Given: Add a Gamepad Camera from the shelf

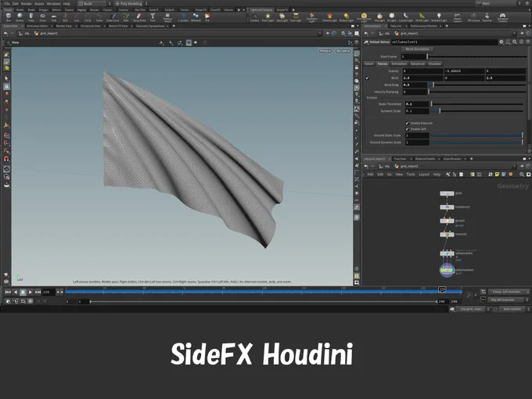Looking at the screenshot, I should 502,17.
